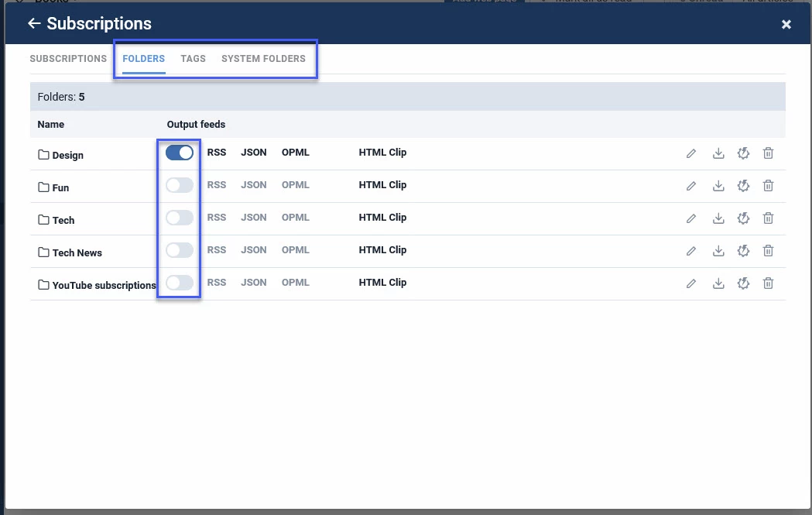Open the Tags tab

[193, 59]
